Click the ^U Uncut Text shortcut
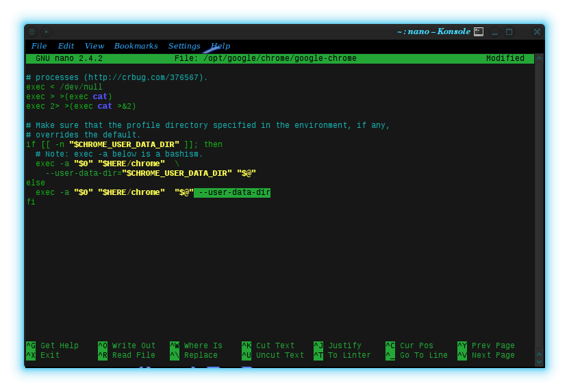This screenshot has height=392, width=569. (273, 355)
